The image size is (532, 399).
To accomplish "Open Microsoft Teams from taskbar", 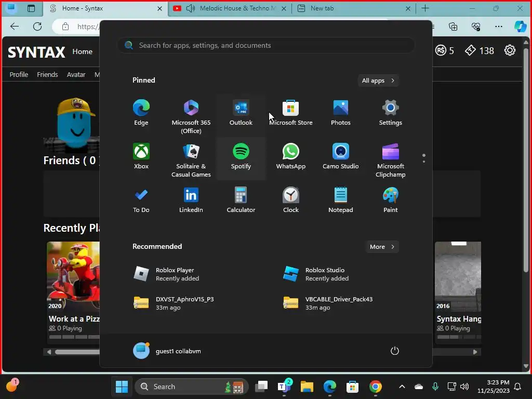I will pyautogui.click(x=284, y=387).
